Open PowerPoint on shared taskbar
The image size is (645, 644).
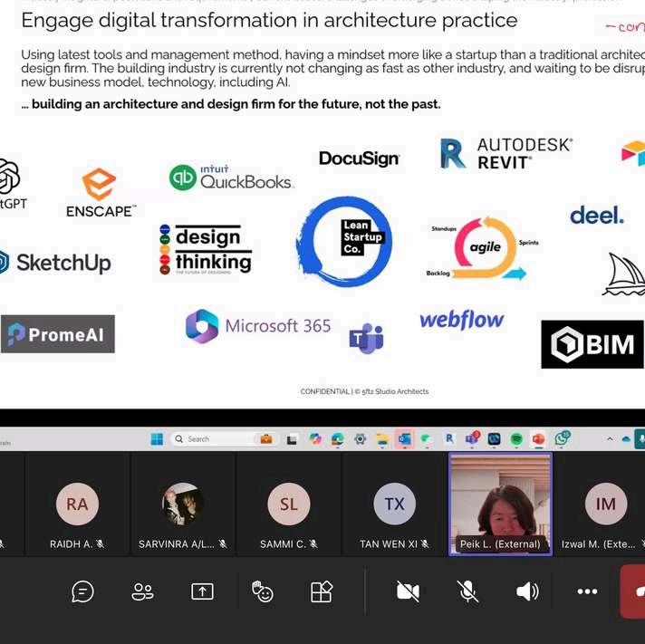tap(538, 439)
